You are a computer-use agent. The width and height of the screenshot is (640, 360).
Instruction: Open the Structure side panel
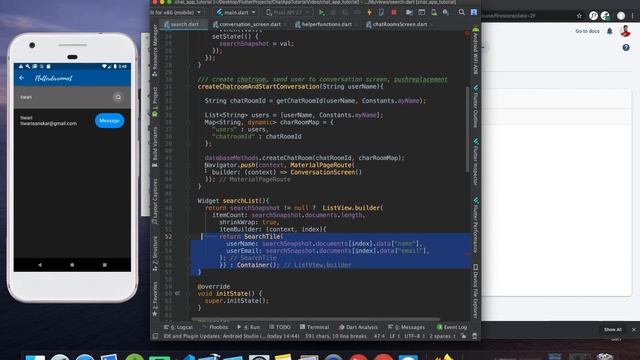tap(155, 253)
